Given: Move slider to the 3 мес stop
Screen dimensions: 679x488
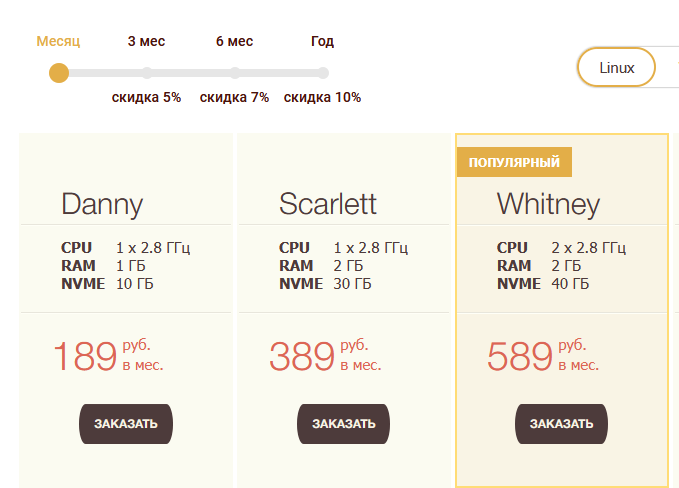Looking at the screenshot, I should 147,73.
